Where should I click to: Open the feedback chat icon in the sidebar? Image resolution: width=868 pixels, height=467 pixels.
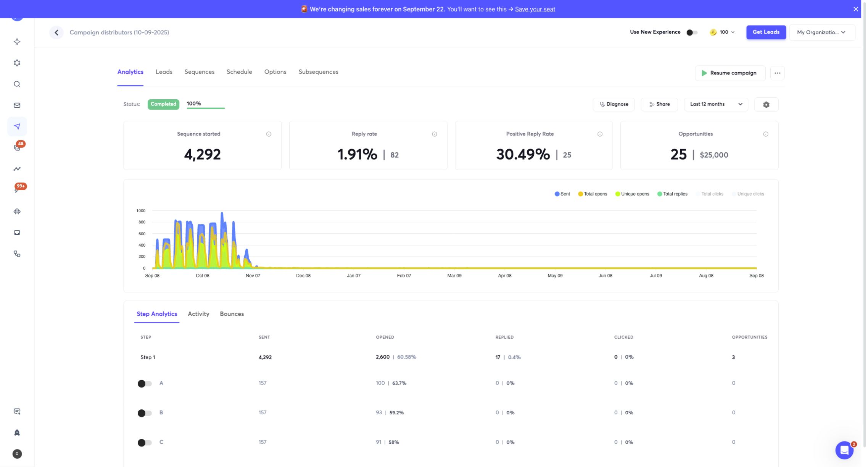coord(17,411)
